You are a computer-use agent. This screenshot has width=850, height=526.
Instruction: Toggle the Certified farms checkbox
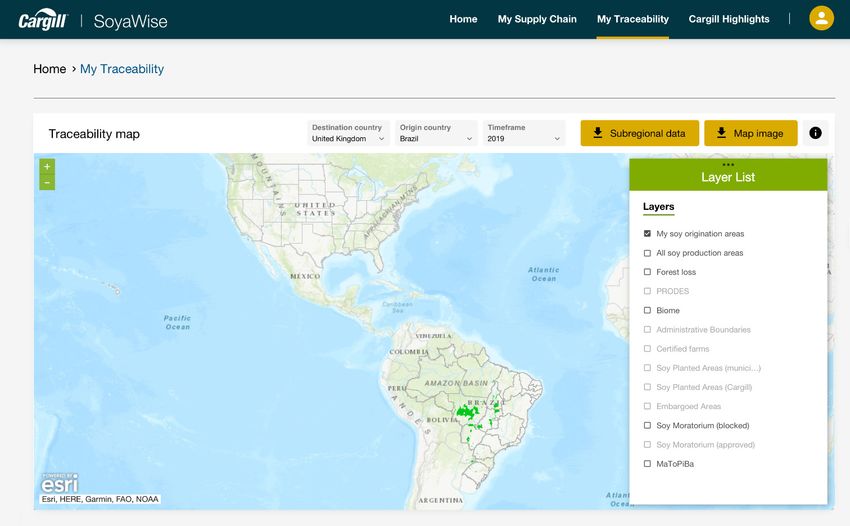[x=647, y=349]
